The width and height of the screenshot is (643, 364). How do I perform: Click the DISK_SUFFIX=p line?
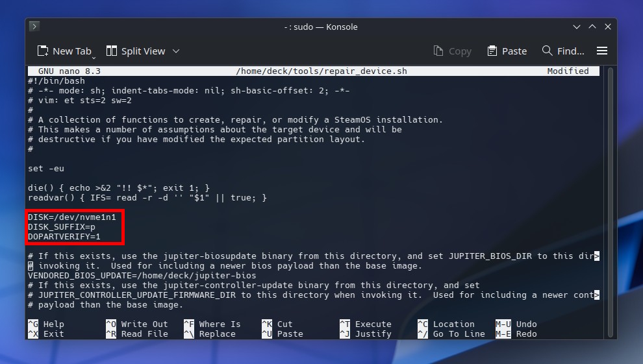click(62, 227)
